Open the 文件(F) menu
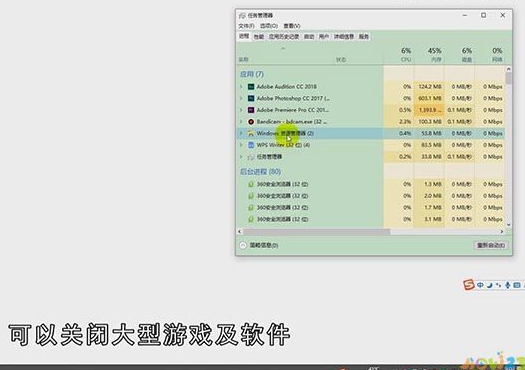The image size is (525, 370). pyautogui.click(x=246, y=26)
